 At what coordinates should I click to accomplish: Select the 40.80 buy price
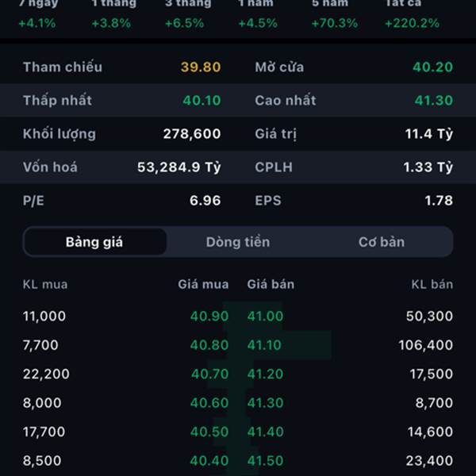pyautogui.click(x=209, y=345)
